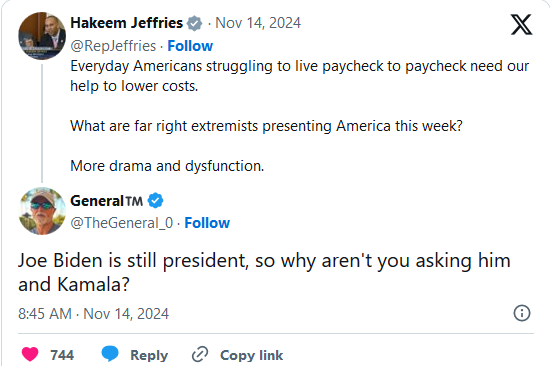The height and width of the screenshot is (366, 550).
Task: Click the blue reply speech bubble icon
Action: [x=110, y=354]
